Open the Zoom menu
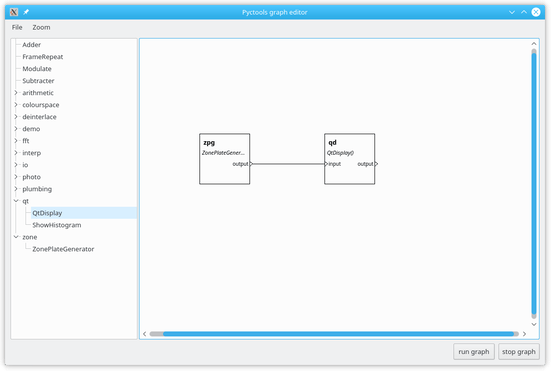Viewport: 551px width, 371px height. (x=41, y=27)
